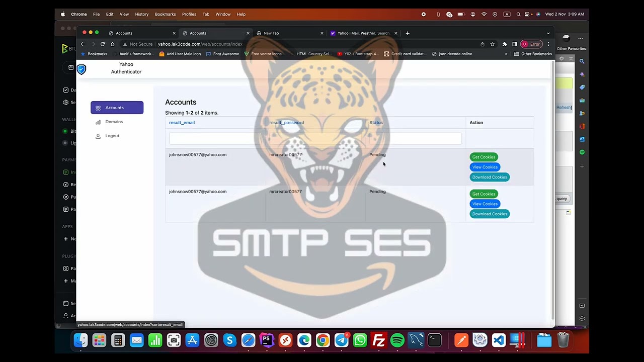The image size is (644, 362).
Task: Open Finder from the Dock
Action: (x=80, y=340)
